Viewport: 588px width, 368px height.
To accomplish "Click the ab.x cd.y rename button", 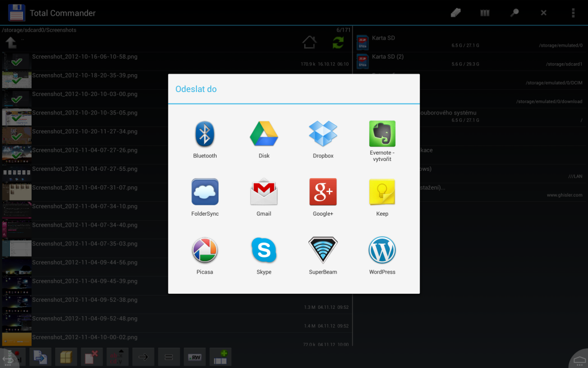I will pos(117,356).
